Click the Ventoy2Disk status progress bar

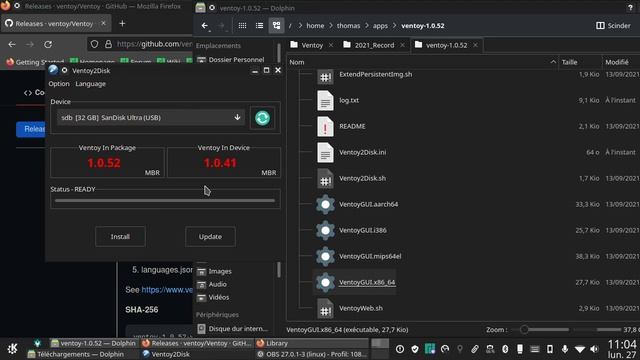pos(165,200)
